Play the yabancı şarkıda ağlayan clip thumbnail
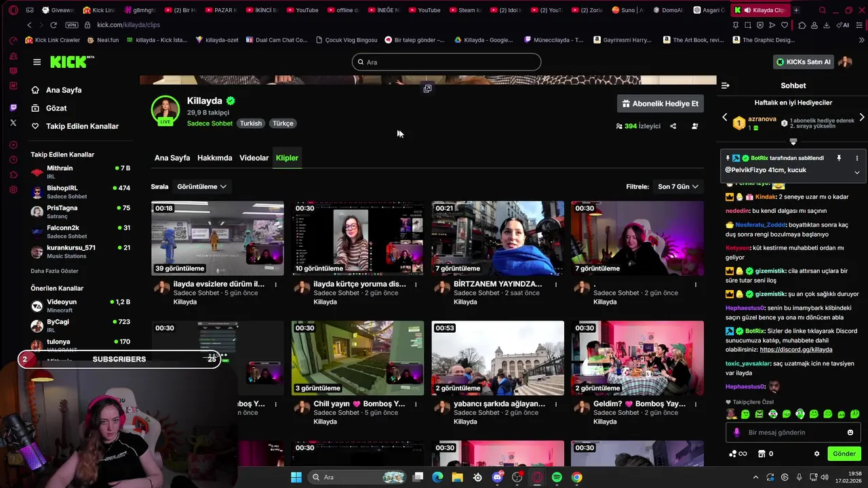The height and width of the screenshot is (488, 868). tap(498, 358)
